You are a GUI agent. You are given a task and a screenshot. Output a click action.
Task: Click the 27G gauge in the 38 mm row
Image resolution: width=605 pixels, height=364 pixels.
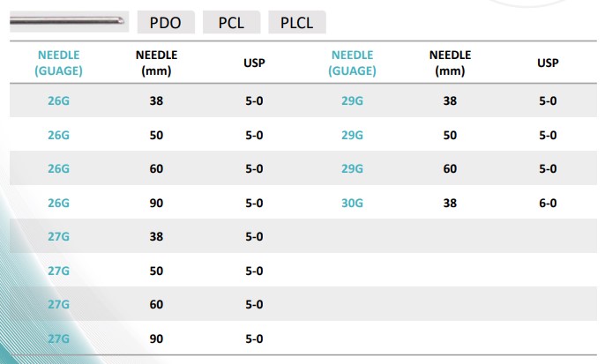point(59,236)
